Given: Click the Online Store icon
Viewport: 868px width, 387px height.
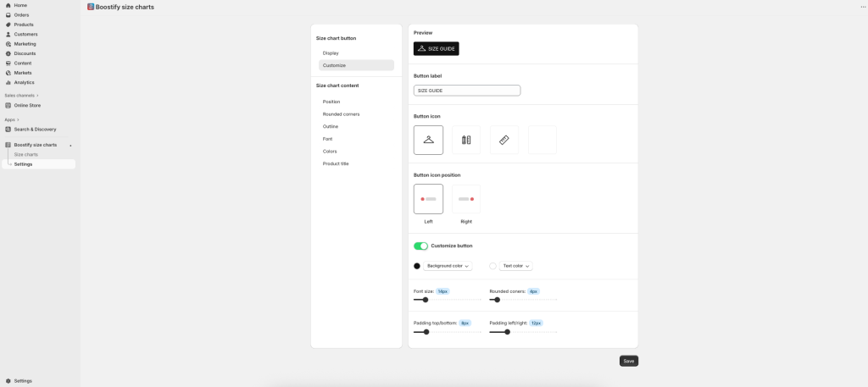Looking at the screenshot, I should point(8,106).
